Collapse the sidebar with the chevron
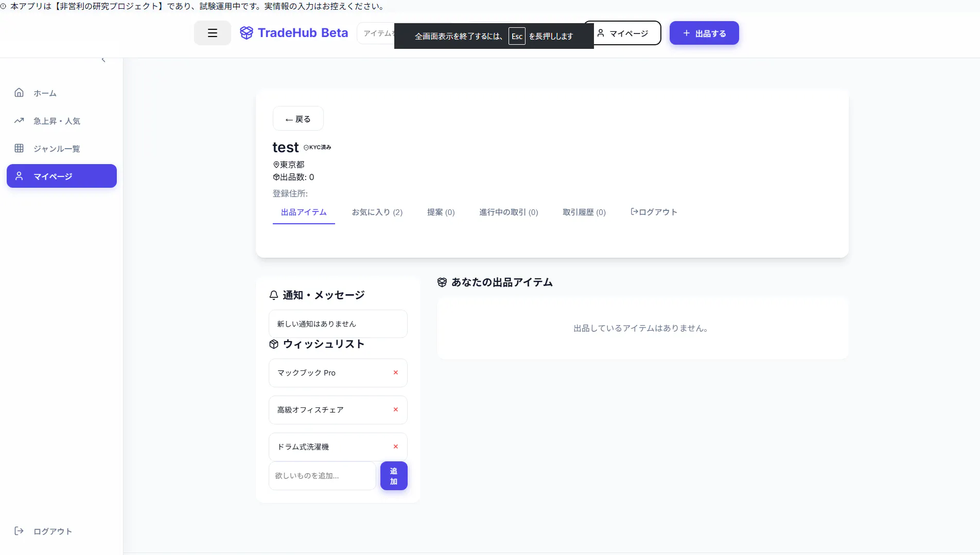Screen dimensions: 980x555 point(103,60)
